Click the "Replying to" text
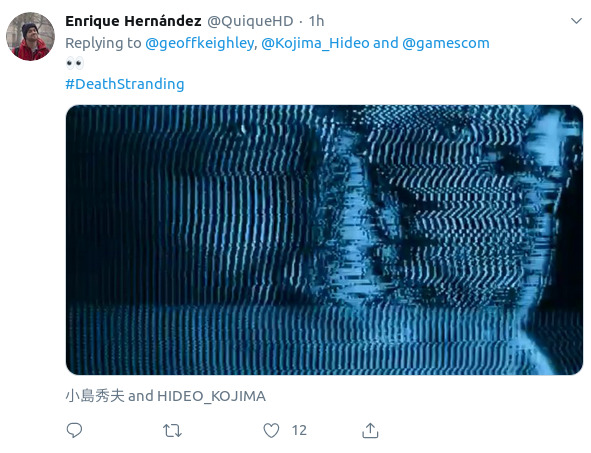591x453 pixels. (x=103, y=43)
